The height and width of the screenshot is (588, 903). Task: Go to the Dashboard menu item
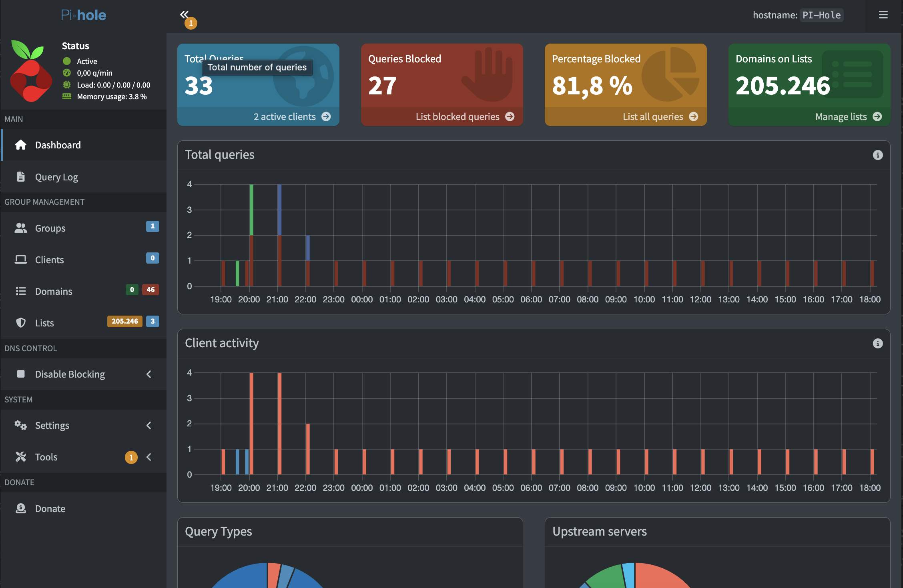58,145
